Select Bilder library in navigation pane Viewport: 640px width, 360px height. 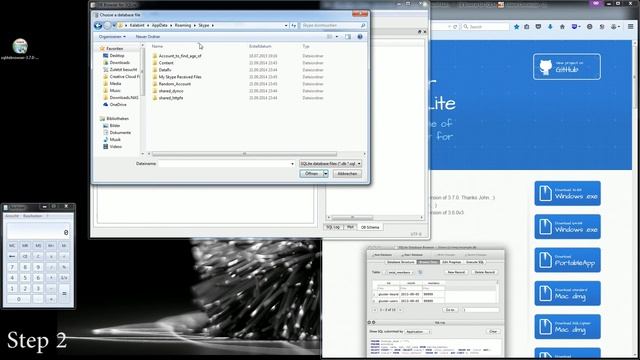[x=115, y=126]
